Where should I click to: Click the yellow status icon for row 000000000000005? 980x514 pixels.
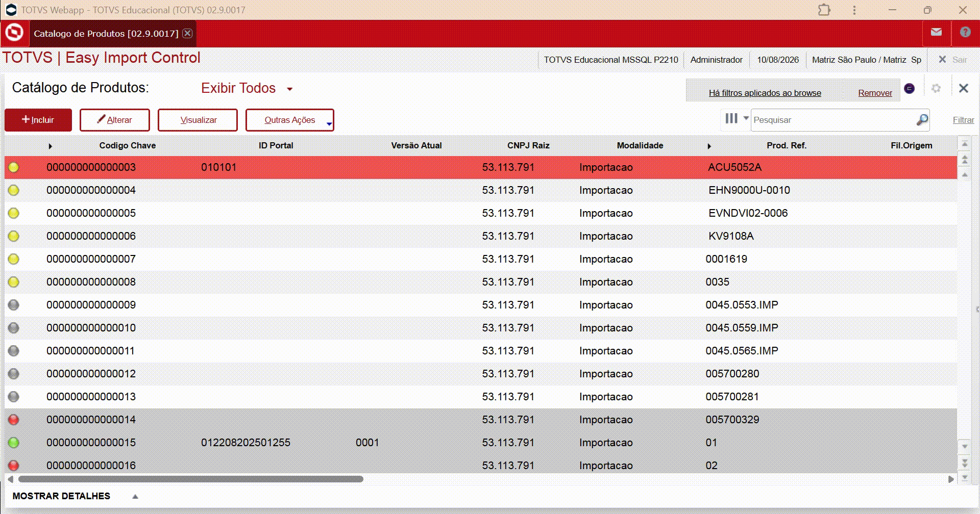click(x=14, y=213)
